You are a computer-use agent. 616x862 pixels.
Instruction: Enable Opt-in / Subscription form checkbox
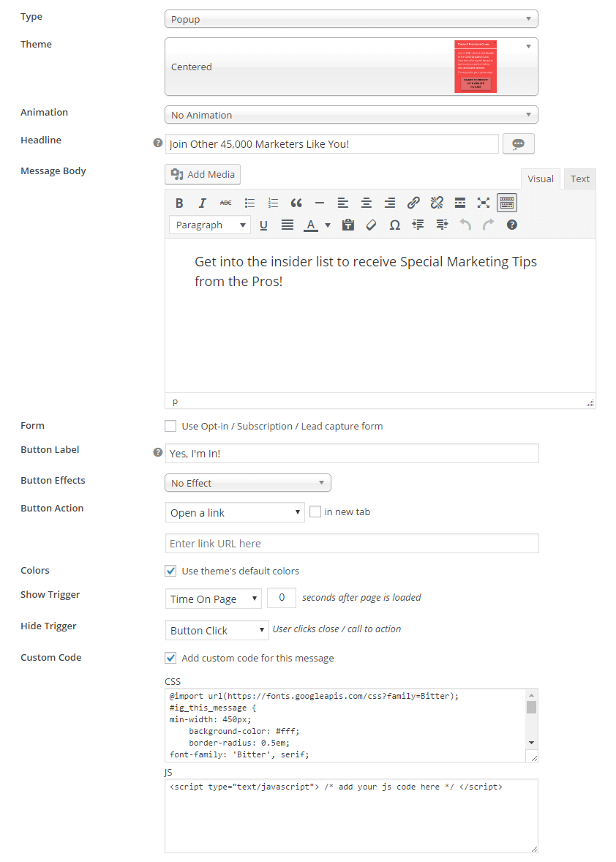click(x=171, y=426)
